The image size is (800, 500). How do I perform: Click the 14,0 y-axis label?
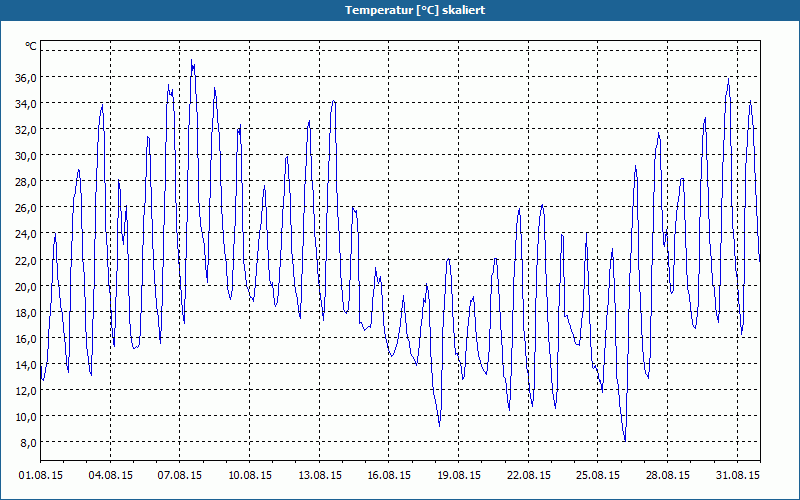pyautogui.click(x=26, y=364)
